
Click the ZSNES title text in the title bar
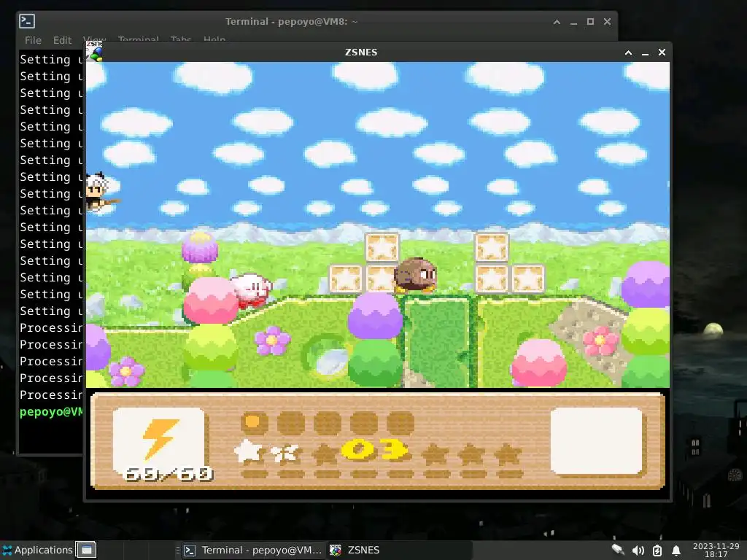click(x=361, y=52)
